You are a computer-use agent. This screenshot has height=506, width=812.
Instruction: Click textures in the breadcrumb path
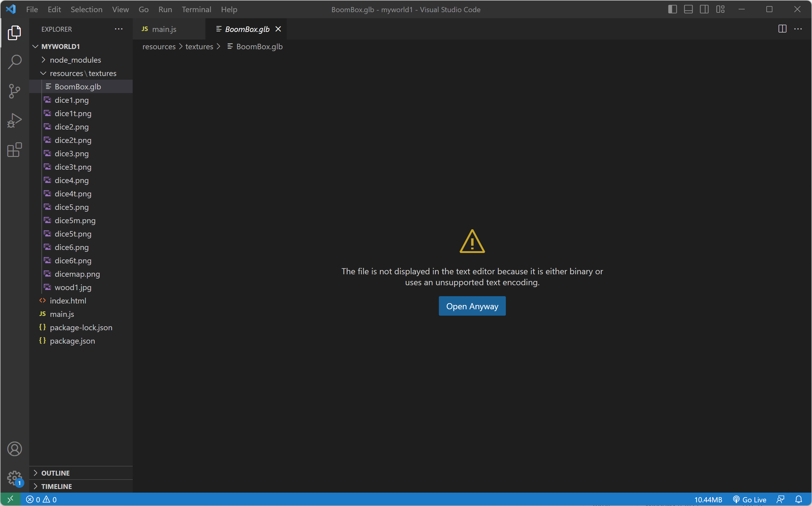point(199,47)
